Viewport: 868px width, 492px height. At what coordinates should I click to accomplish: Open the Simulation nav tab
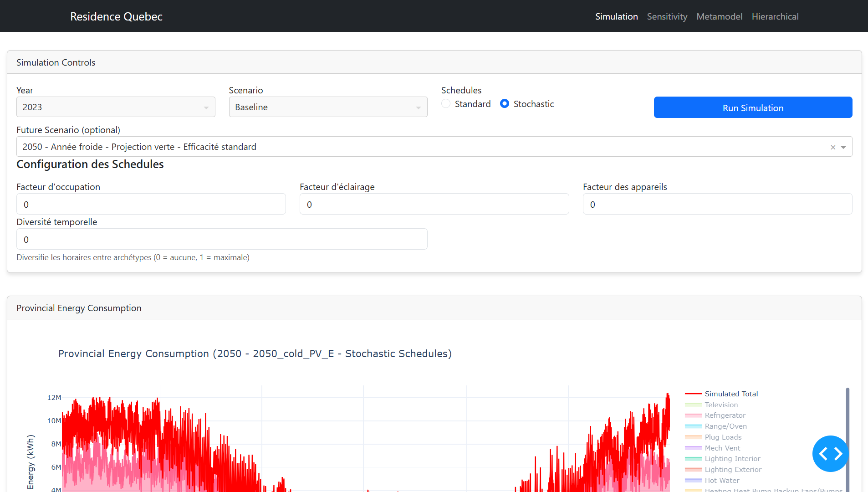pyautogui.click(x=616, y=16)
